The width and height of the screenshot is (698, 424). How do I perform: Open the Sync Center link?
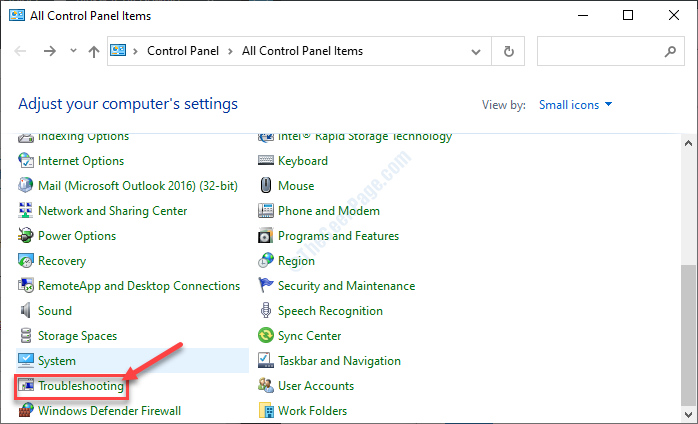click(x=310, y=336)
